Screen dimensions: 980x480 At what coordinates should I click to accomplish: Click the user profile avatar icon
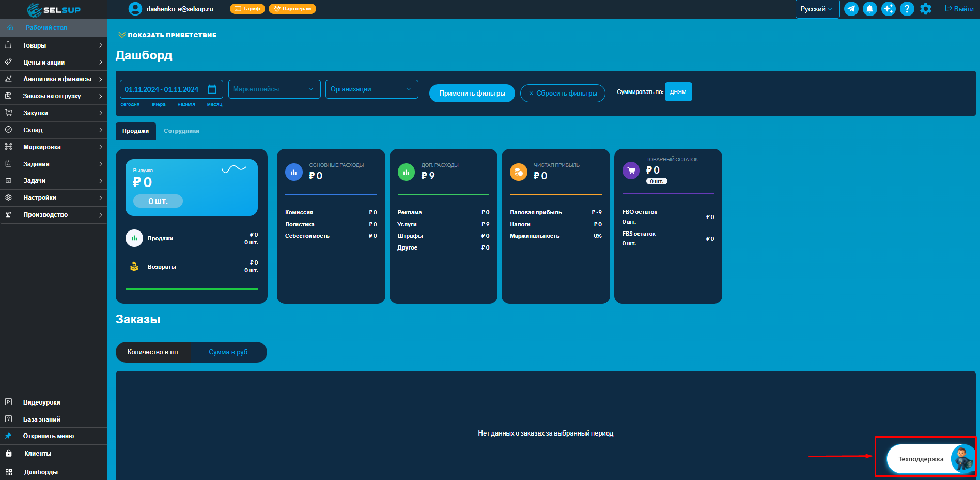[x=135, y=9]
